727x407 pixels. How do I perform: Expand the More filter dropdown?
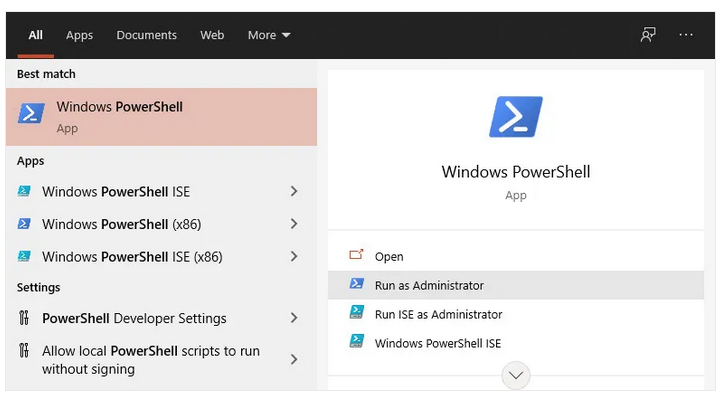[269, 35]
